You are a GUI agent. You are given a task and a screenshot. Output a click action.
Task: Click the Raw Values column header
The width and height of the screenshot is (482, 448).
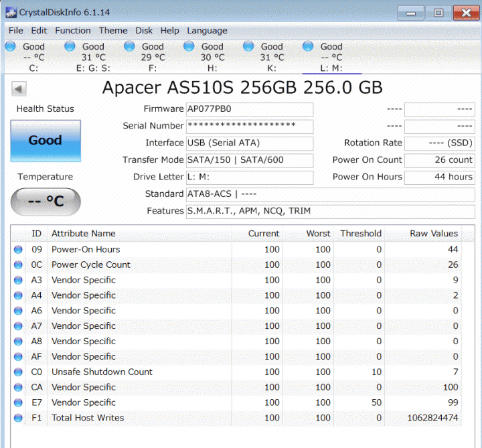(x=423, y=234)
